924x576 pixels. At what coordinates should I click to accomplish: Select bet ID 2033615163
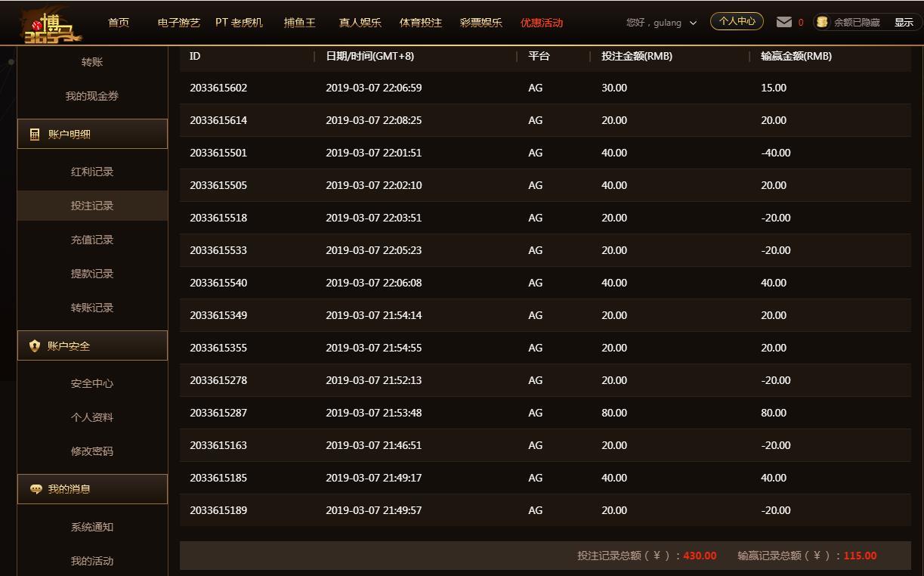point(218,445)
